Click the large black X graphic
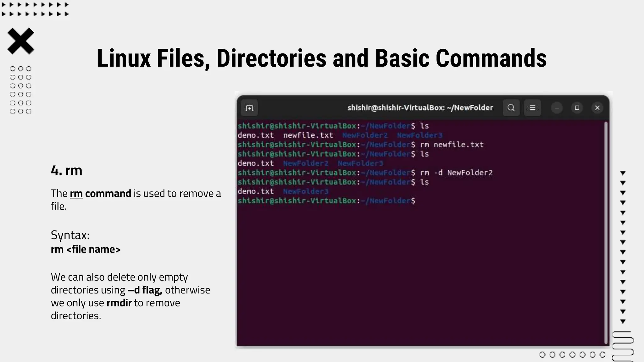 pyautogui.click(x=21, y=41)
